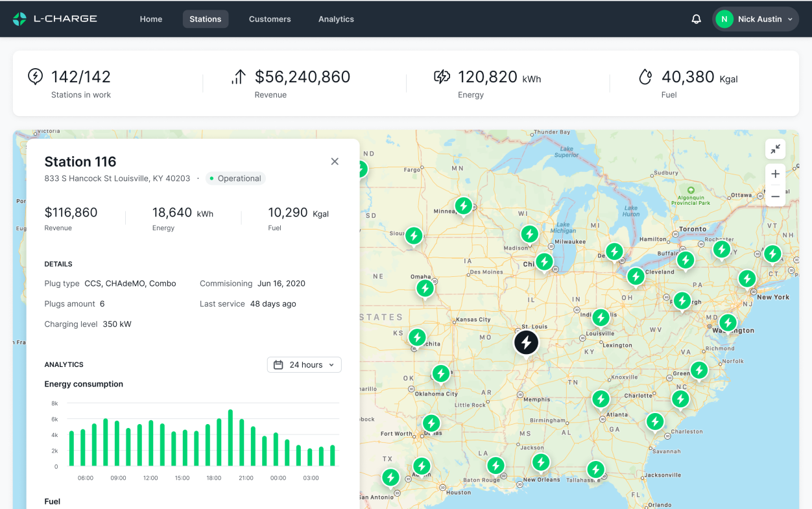Image resolution: width=812 pixels, height=509 pixels.
Task: Click the tallest energy consumption bar
Action: (230, 438)
